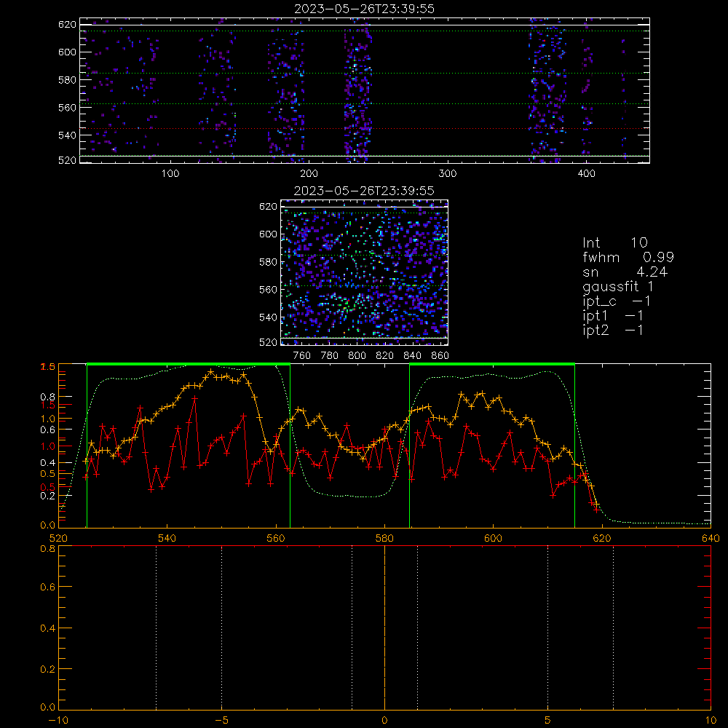Screen dimensions: 728x728
Task: Click the 0.8 y-axis label of the bottom plot
Action: (48, 548)
